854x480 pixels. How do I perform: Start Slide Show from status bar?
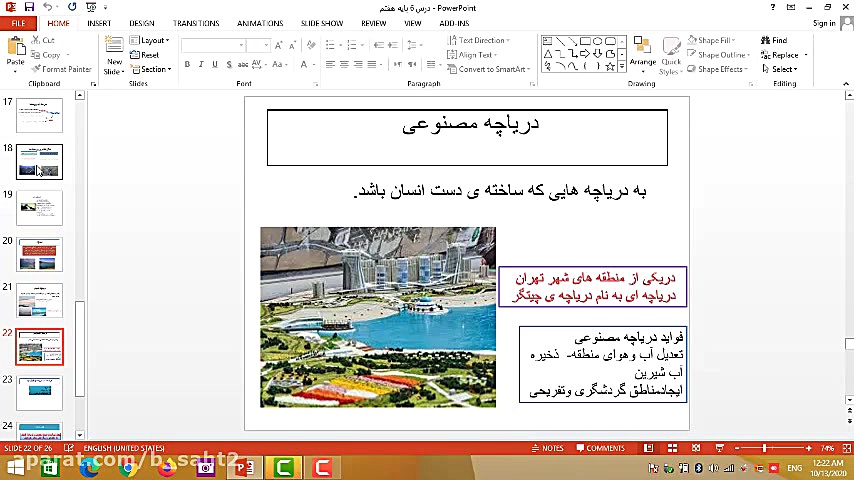(719, 448)
